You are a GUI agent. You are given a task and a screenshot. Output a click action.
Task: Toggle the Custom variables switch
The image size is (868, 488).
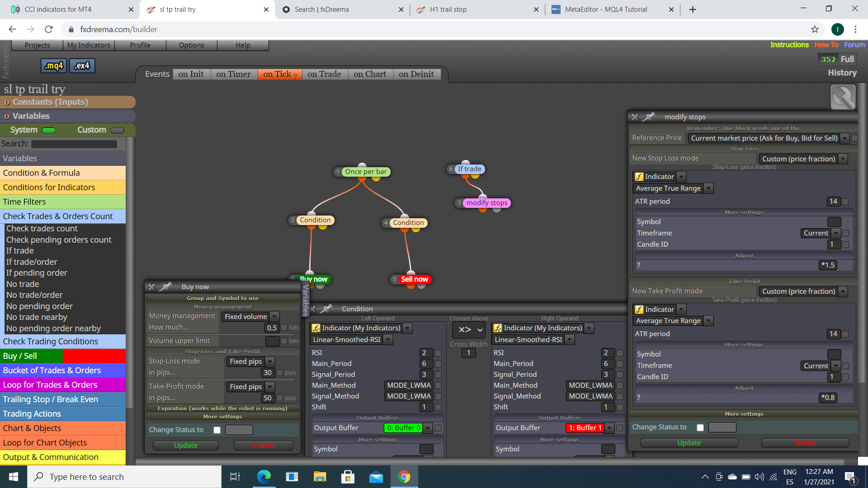[117, 130]
